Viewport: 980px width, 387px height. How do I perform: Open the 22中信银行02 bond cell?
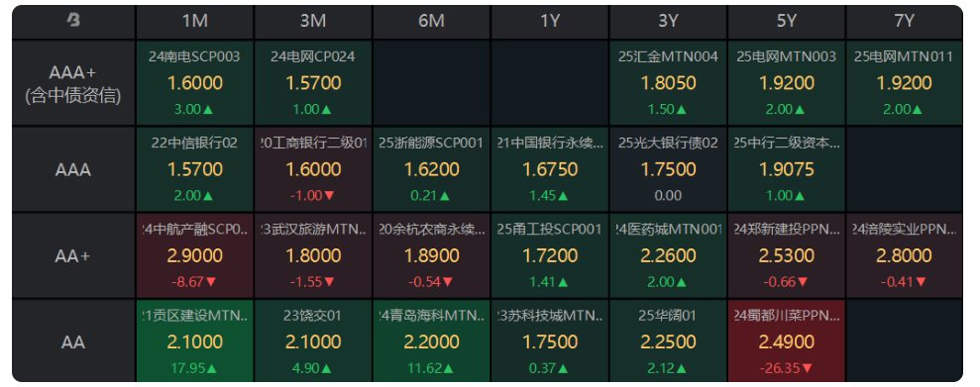(194, 169)
